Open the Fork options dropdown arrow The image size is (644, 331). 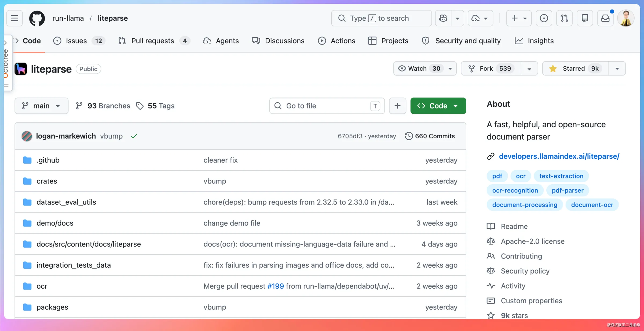point(529,69)
